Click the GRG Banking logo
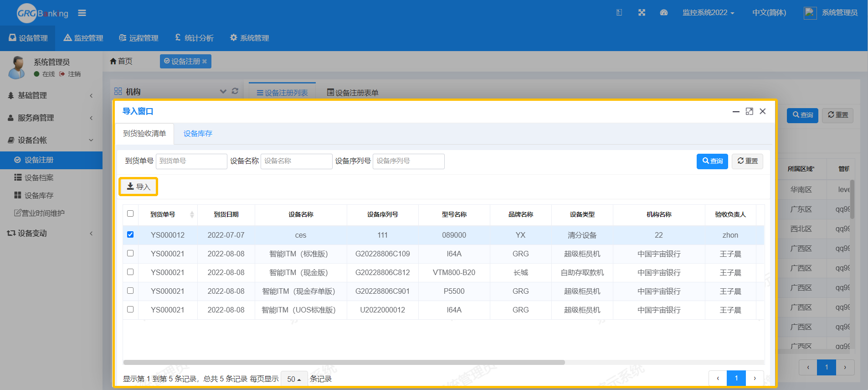The height and width of the screenshot is (390, 868). coord(42,13)
